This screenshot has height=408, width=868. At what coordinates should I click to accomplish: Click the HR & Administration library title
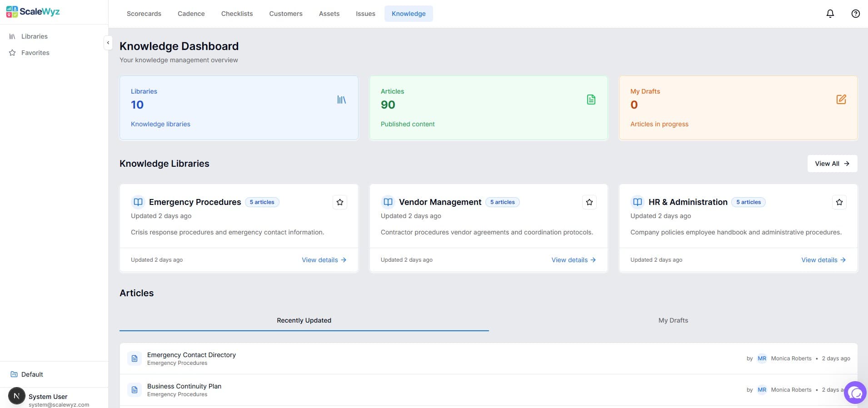(x=688, y=202)
